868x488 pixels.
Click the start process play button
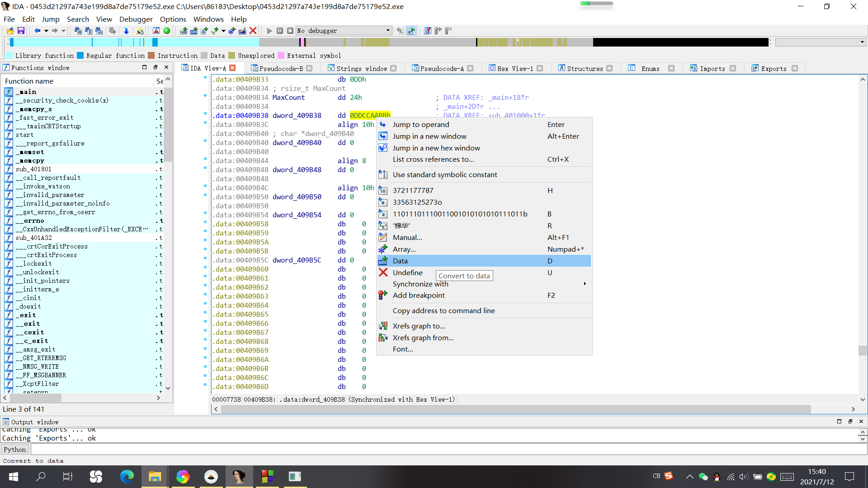click(x=269, y=31)
